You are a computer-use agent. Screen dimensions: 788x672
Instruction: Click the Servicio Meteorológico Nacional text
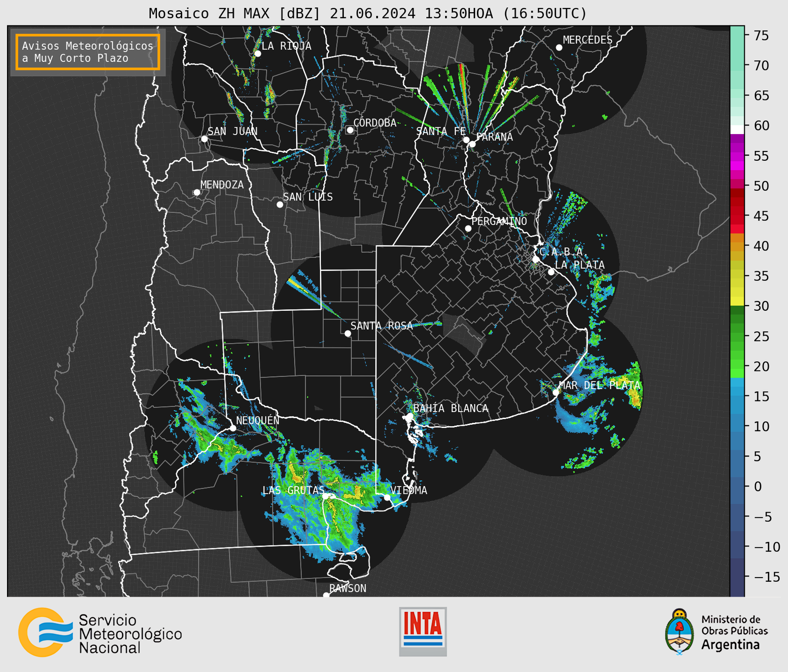tap(130, 634)
